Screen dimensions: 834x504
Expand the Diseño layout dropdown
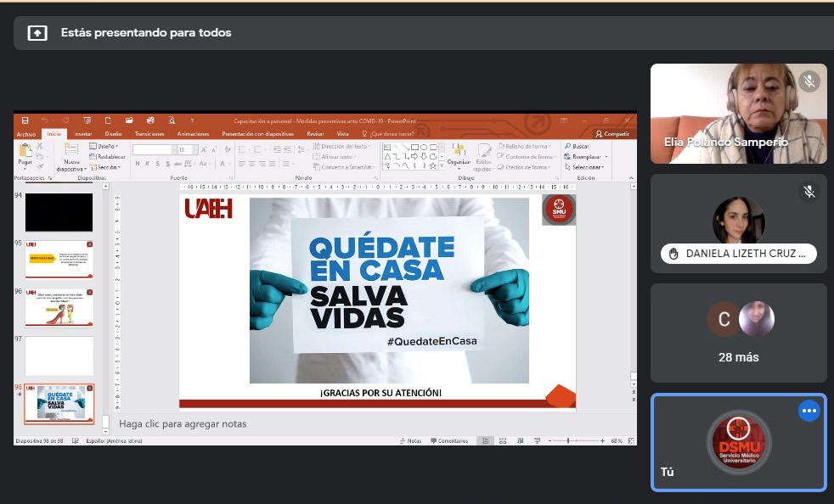[x=105, y=146]
